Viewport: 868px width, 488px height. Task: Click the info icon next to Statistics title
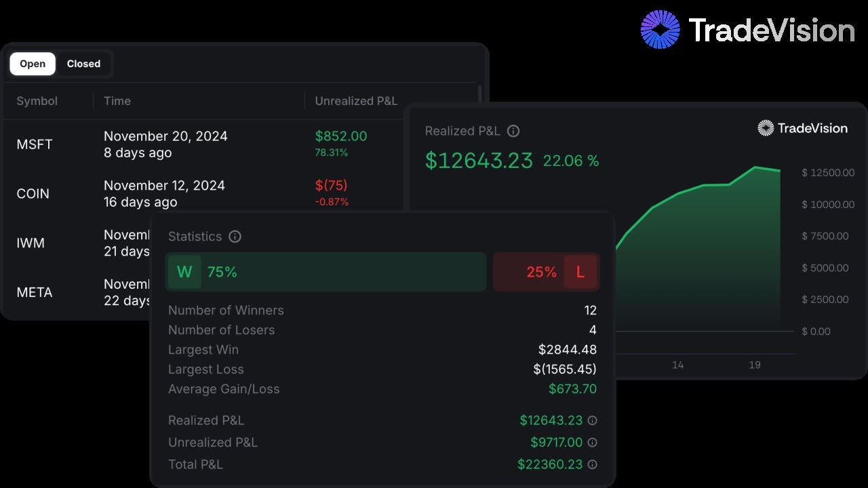[x=235, y=237]
